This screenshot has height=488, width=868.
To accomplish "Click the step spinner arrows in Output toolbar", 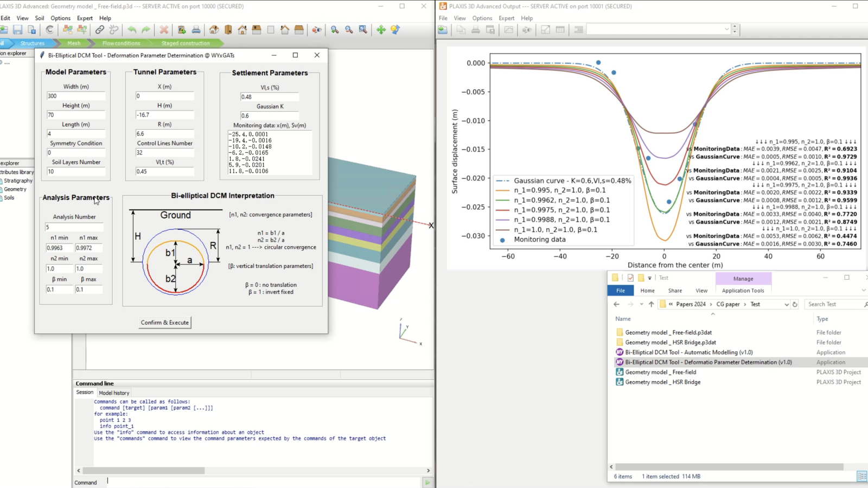I will point(735,29).
